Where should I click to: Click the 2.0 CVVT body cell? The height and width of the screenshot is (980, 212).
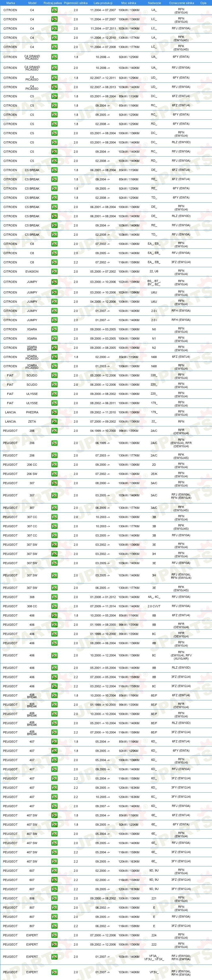pos(154,606)
